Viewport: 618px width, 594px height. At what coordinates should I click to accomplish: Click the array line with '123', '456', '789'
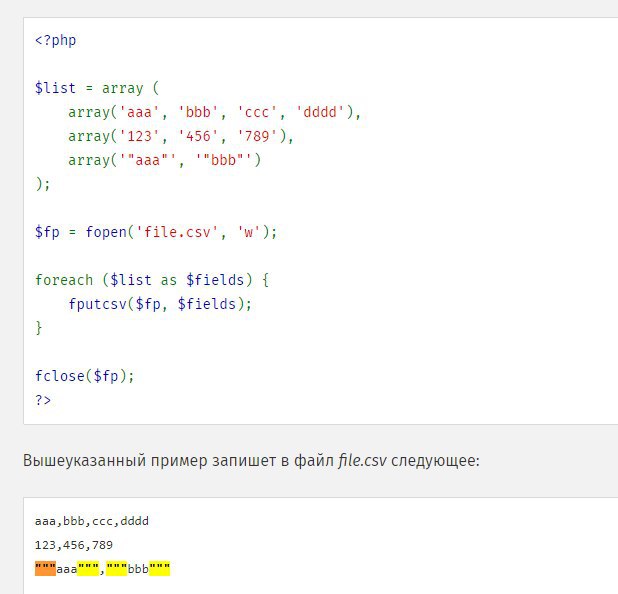[x=181, y=136]
